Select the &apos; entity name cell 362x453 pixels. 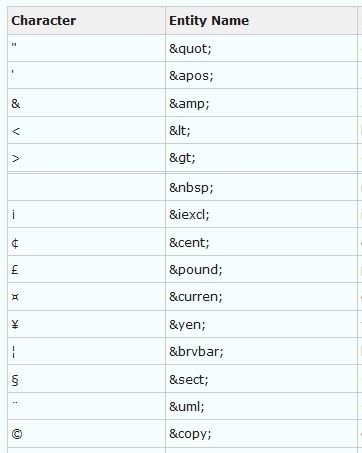261,75
